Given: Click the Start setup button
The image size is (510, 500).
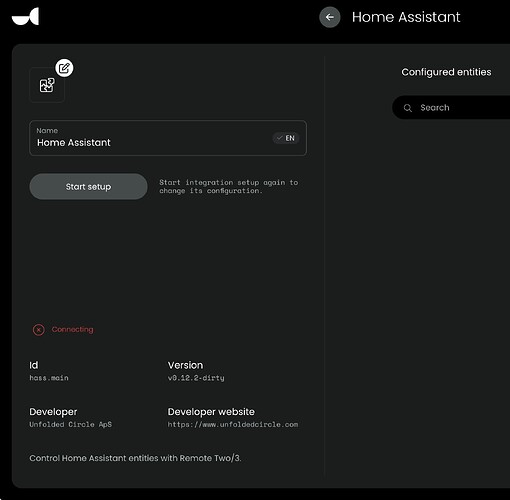Looking at the screenshot, I should (88, 187).
